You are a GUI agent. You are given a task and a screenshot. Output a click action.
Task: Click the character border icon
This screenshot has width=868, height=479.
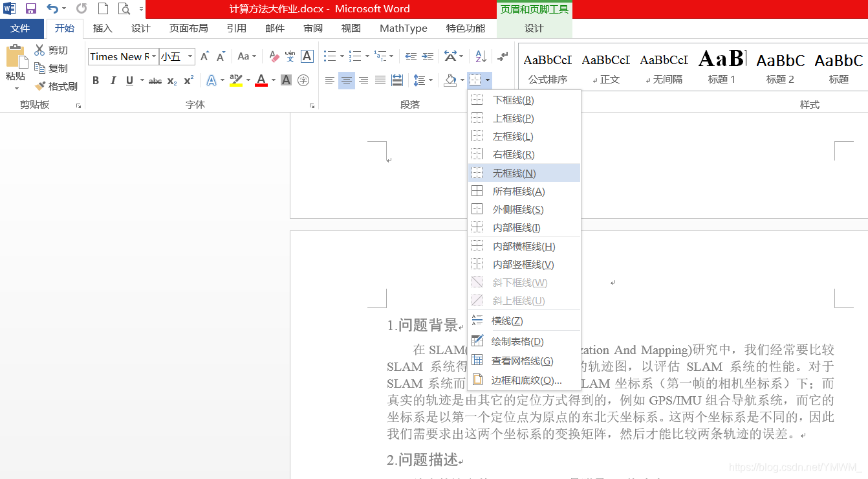pos(307,57)
